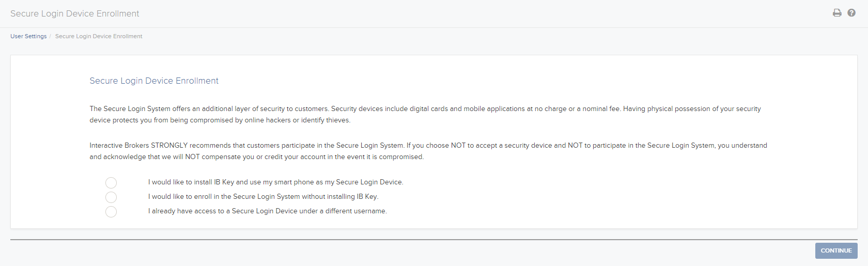This screenshot has width=868, height=266.
Task: Click the paragraph about security devices
Action: click(x=425, y=114)
